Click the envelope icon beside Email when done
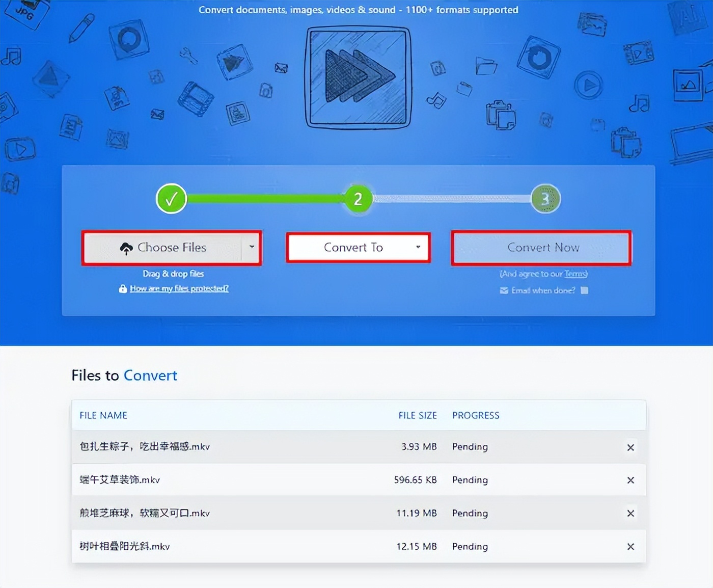This screenshot has width=713, height=588. [x=504, y=290]
